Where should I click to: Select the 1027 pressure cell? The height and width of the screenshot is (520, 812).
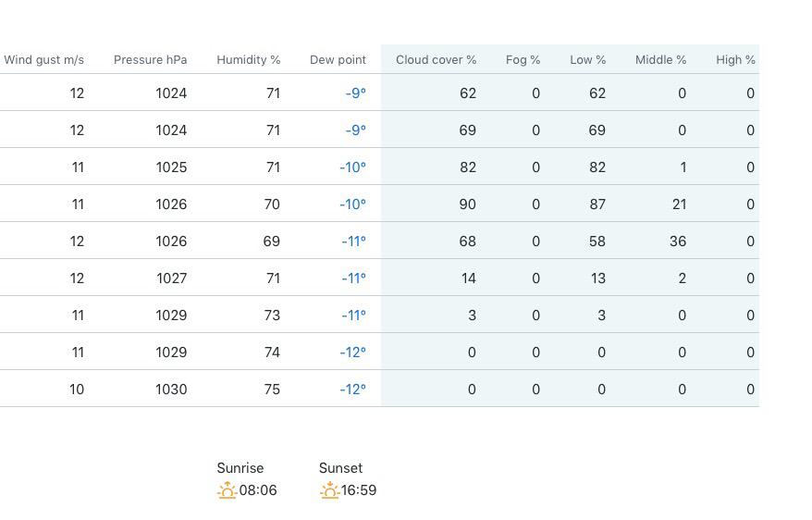point(172,279)
